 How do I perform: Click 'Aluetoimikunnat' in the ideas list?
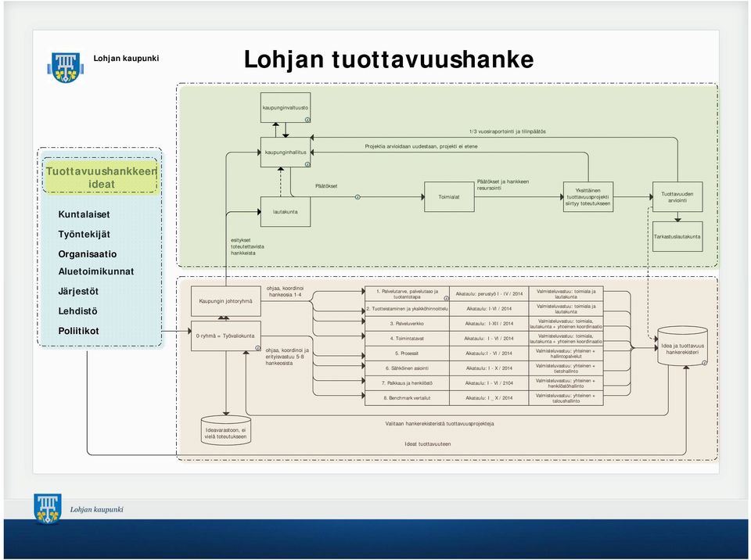[96, 271]
